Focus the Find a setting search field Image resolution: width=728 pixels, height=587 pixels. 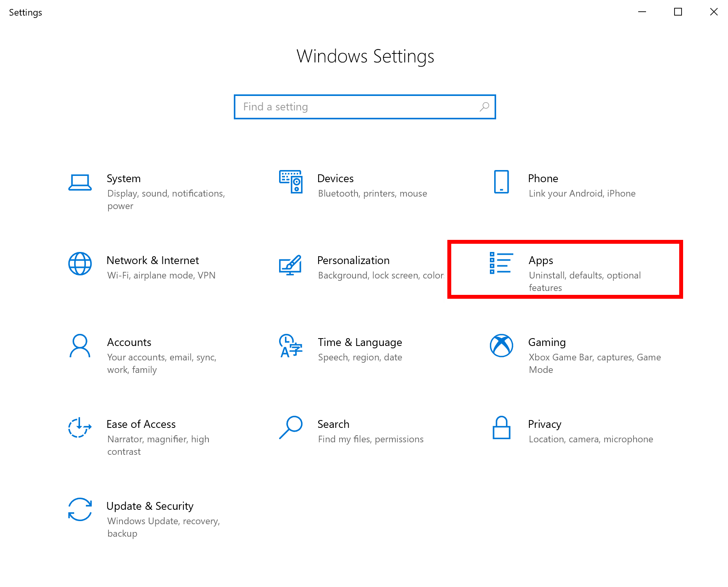(365, 107)
